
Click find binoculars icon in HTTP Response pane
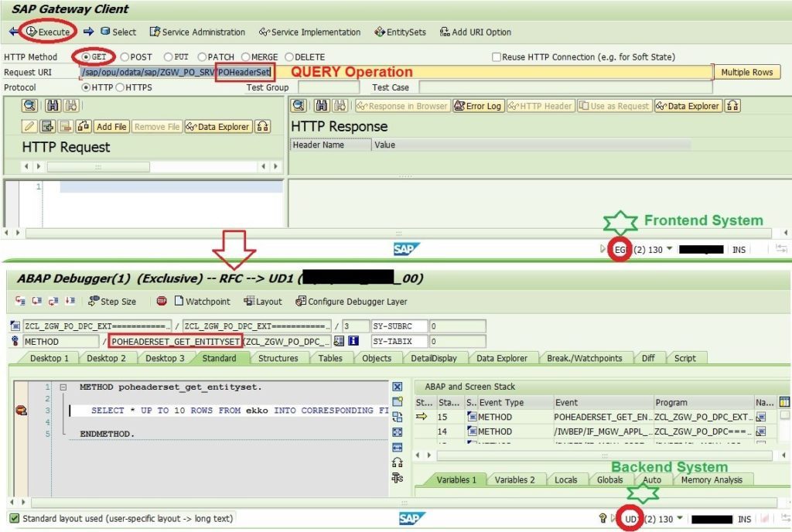(323, 105)
